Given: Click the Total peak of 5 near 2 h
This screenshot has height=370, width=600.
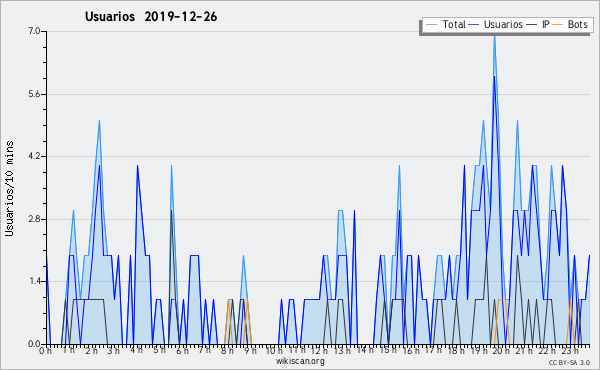Looking at the screenshot, I should [x=99, y=121].
